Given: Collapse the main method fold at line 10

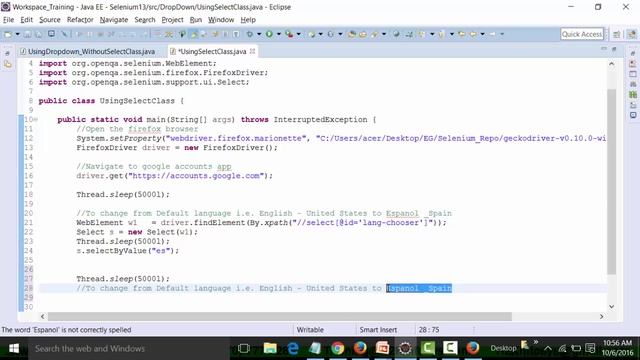Looking at the screenshot, I should coord(36,120).
